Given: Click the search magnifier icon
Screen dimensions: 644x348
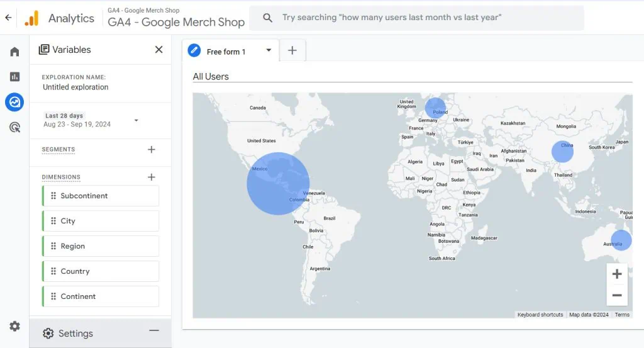Looking at the screenshot, I should (x=267, y=18).
